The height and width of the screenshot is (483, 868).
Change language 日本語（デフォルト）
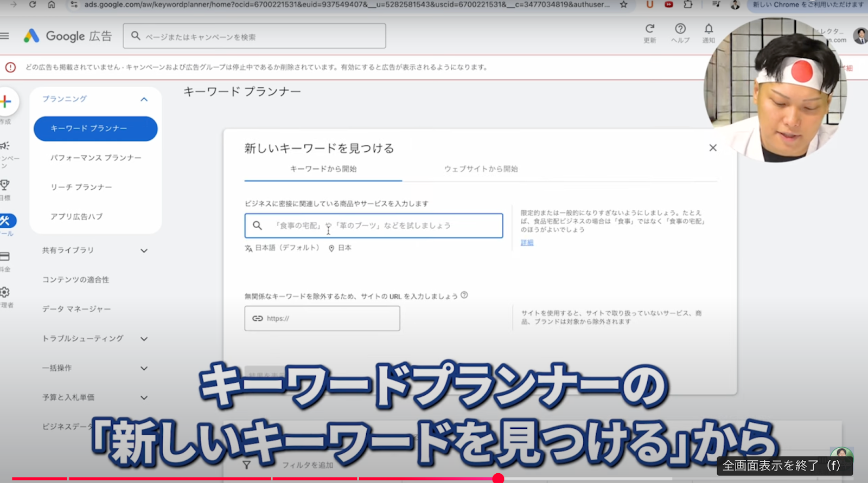282,248
